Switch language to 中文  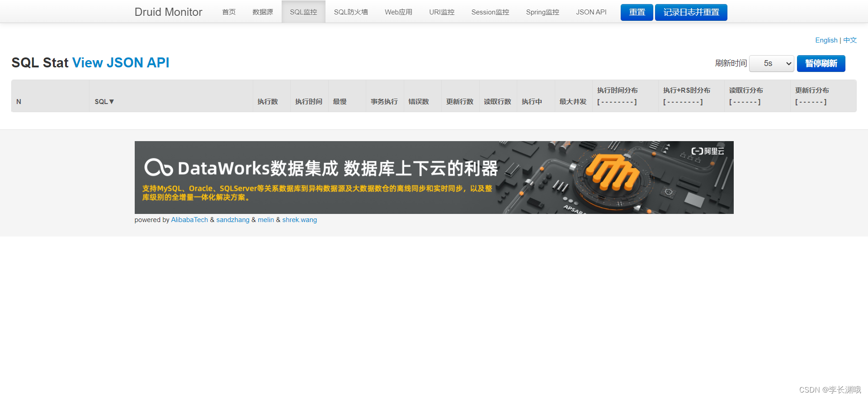click(x=850, y=40)
